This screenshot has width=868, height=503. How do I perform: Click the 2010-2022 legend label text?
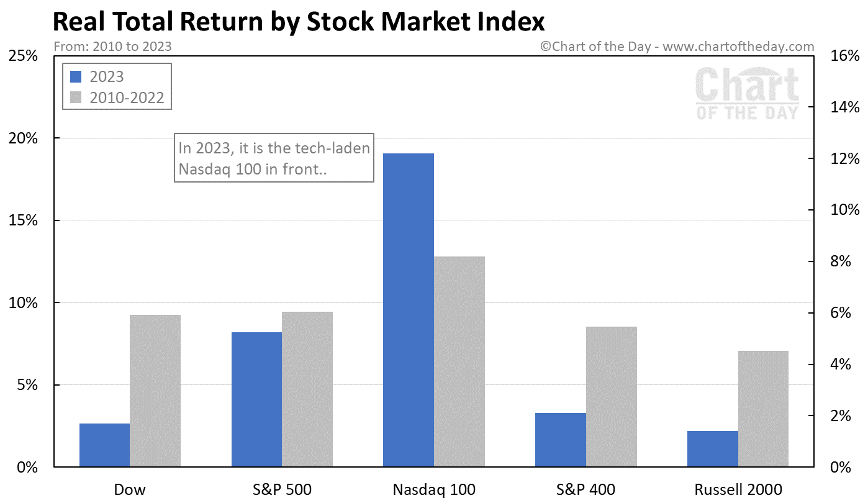(127, 97)
